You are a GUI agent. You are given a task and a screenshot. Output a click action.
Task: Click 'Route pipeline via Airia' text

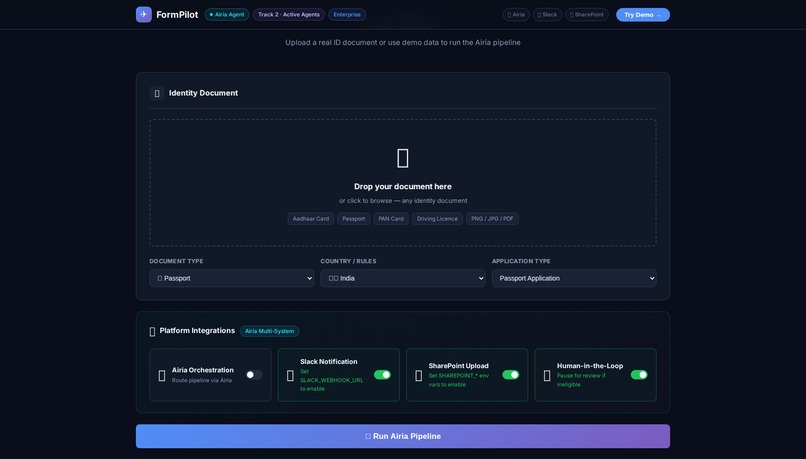click(x=202, y=380)
